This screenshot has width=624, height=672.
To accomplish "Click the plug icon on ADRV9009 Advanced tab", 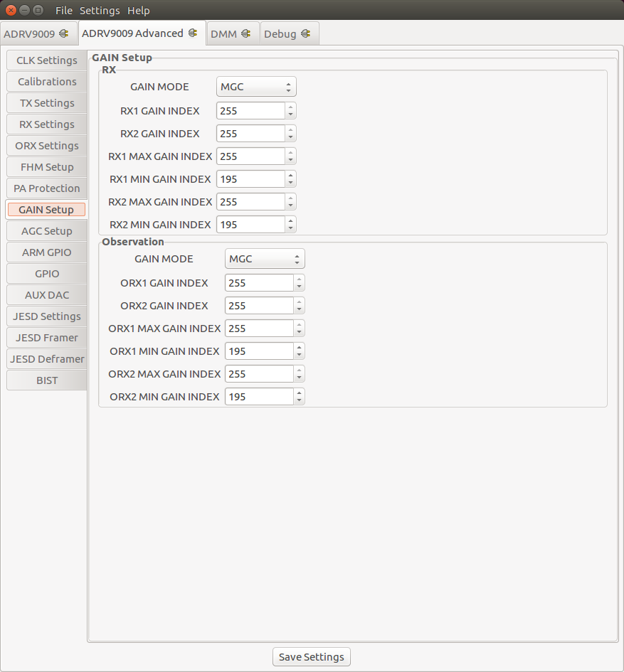I will (192, 33).
